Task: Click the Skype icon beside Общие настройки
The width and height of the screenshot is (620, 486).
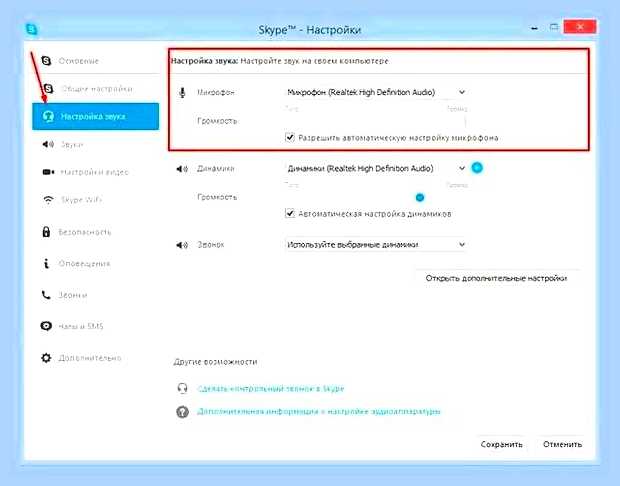Action: [x=48, y=89]
